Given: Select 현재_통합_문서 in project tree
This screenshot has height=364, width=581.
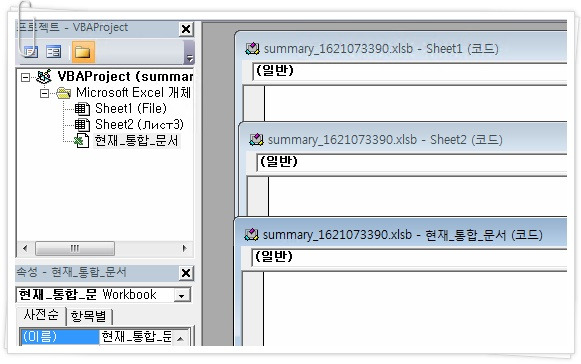Looking at the screenshot, I should [137, 141].
